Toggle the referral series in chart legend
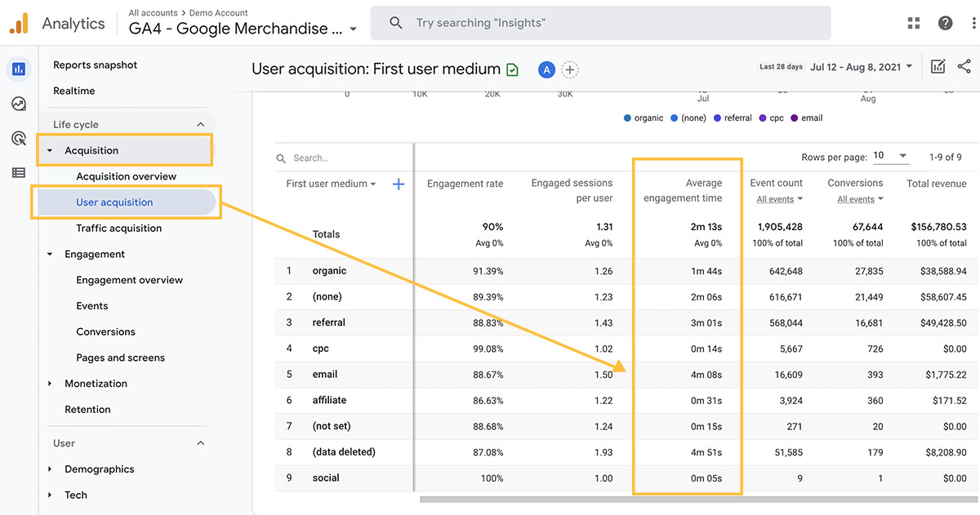 pos(733,118)
